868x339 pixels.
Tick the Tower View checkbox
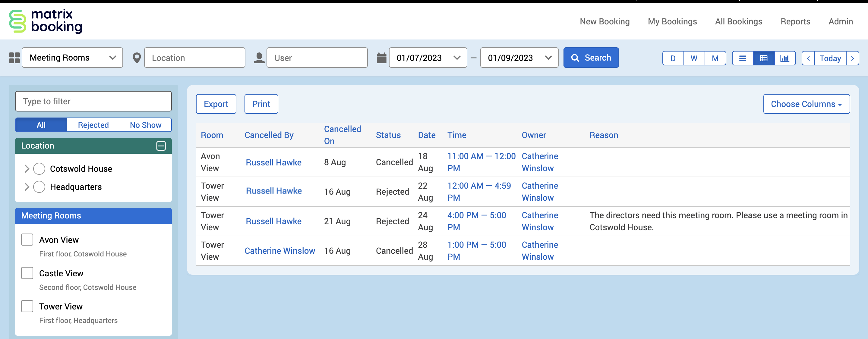(27, 306)
